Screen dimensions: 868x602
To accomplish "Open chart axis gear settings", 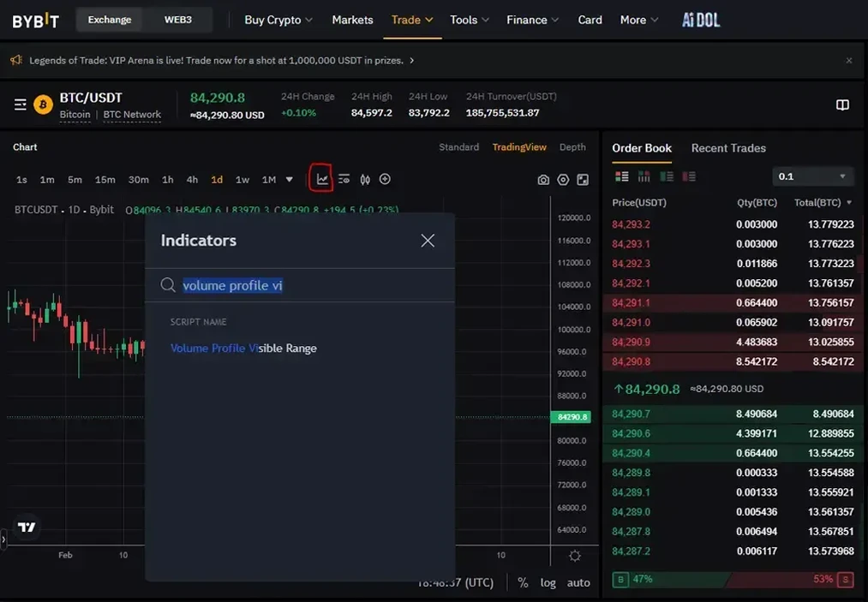I will (x=575, y=556).
